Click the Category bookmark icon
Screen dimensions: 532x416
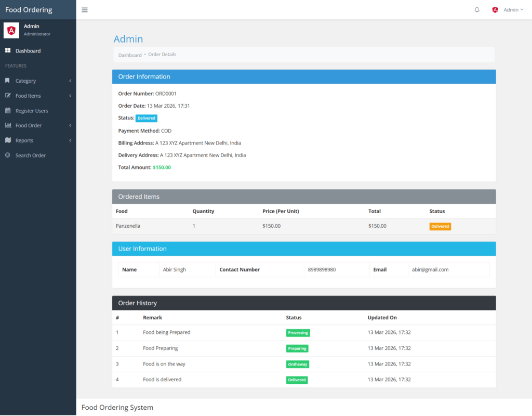coord(8,81)
